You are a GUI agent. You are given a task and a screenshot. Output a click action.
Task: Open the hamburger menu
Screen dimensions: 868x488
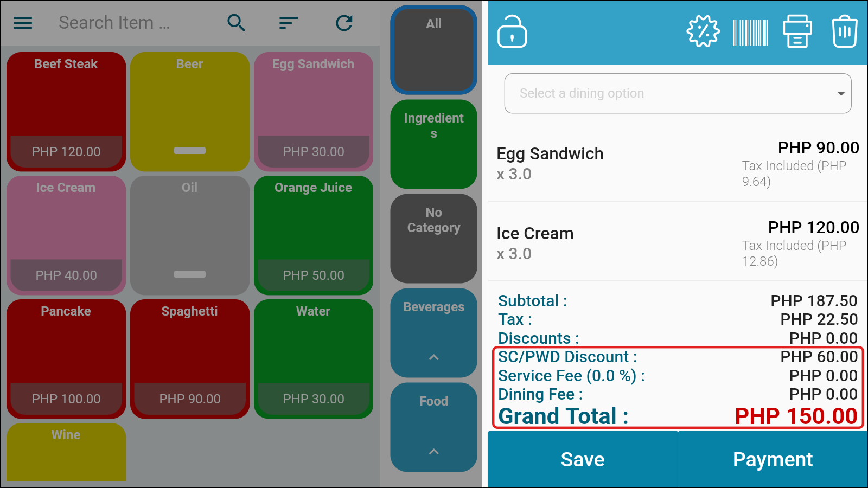[x=23, y=23]
